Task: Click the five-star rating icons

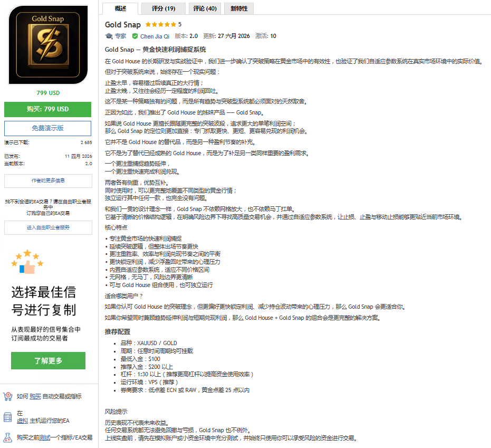Action: click(x=161, y=24)
